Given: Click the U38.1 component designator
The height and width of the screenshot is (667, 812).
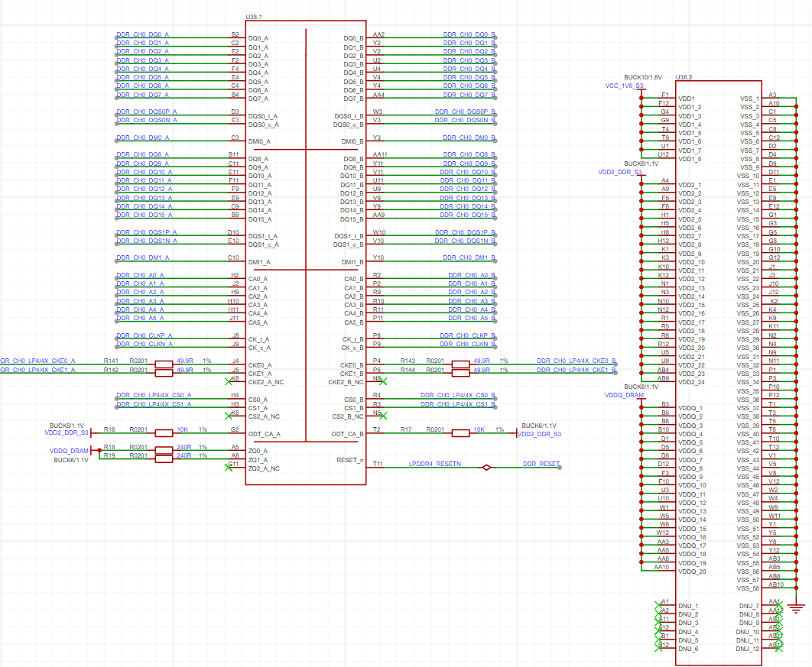Looking at the screenshot, I should pos(254,17).
